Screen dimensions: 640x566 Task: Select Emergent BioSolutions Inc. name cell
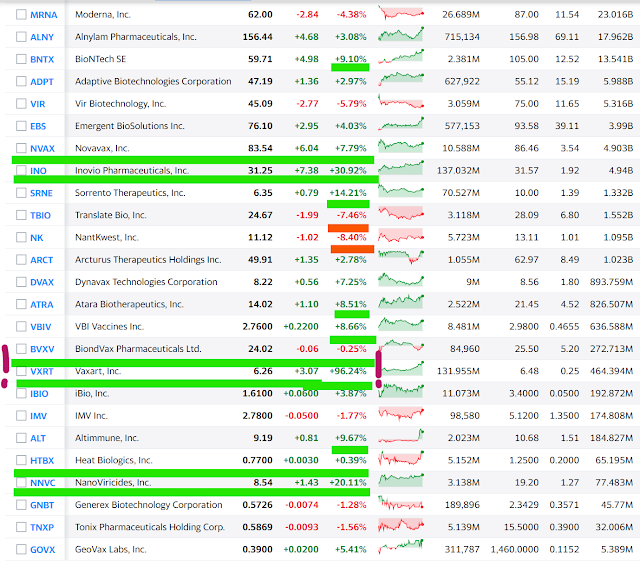pos(130,126)
